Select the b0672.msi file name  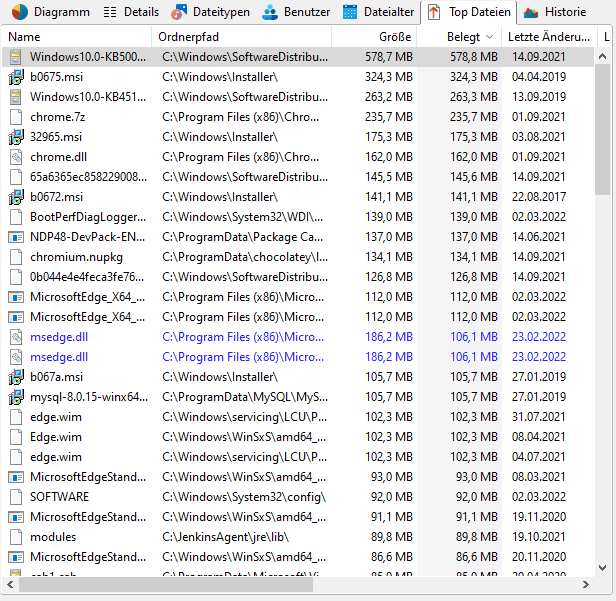click(x=57, y=197)
